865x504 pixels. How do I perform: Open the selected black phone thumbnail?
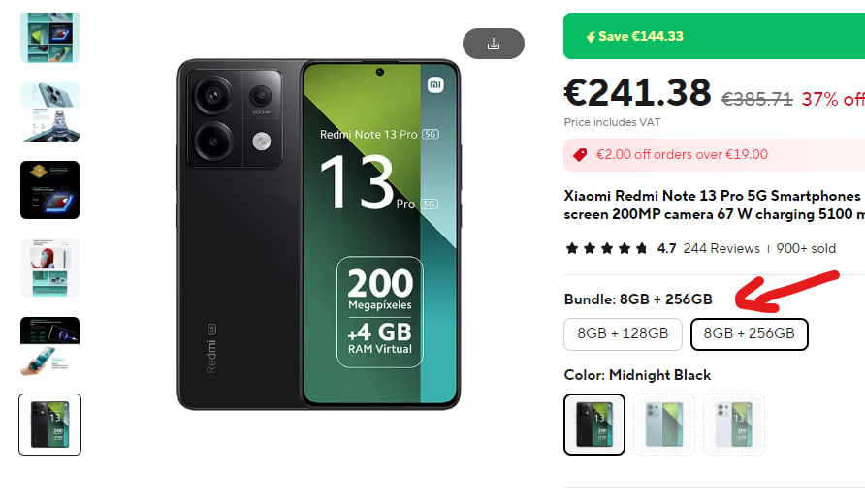coord(49,425)
